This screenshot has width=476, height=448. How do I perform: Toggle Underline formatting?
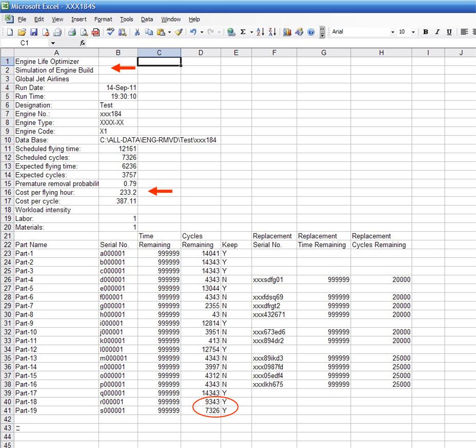pos(449,32)
